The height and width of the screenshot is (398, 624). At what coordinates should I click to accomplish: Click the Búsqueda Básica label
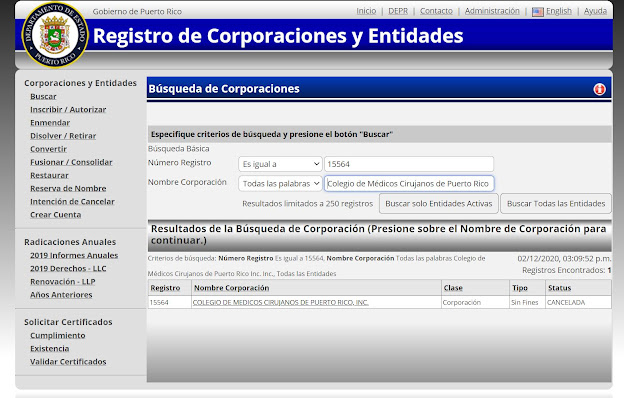(179, 148)
